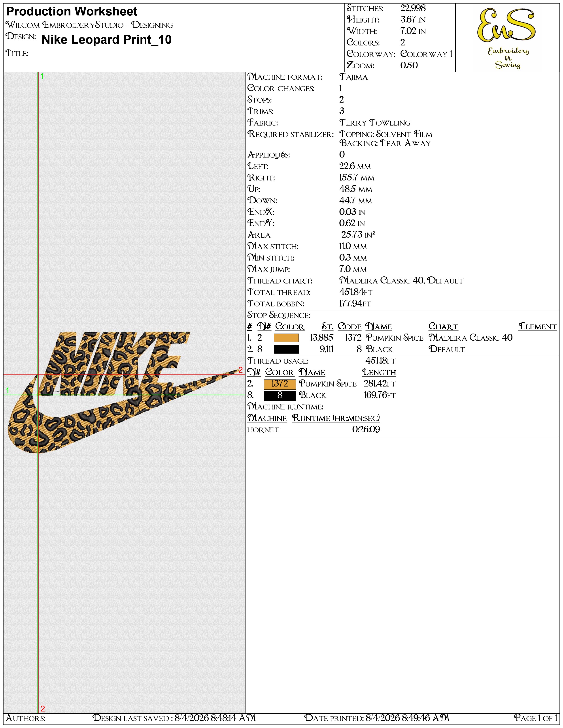Select stitch count 13,885 in Stop Sequence
563x728 pixels.
(321, 338)
